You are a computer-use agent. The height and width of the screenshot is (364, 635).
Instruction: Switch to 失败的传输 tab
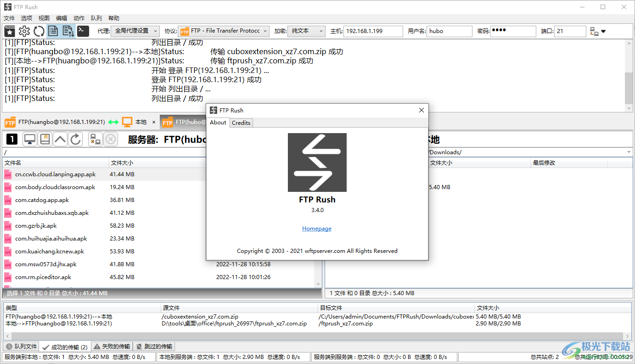tap(112, 347)
